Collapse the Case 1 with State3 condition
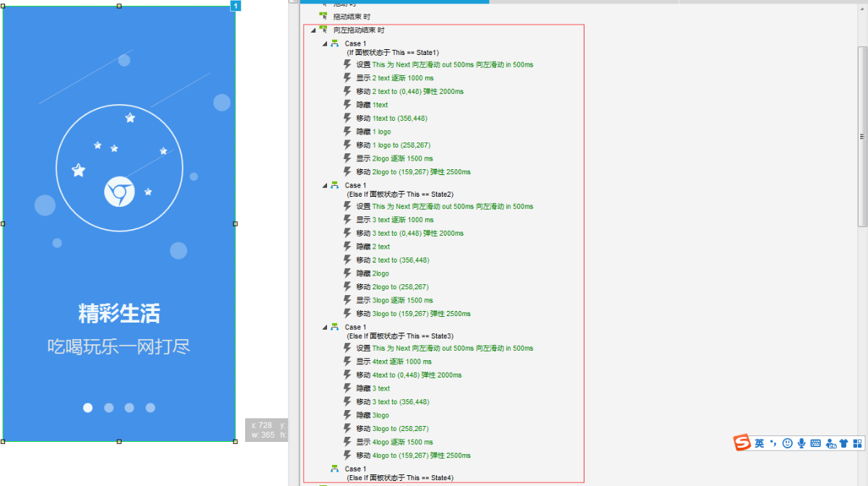 click(325, 328)
